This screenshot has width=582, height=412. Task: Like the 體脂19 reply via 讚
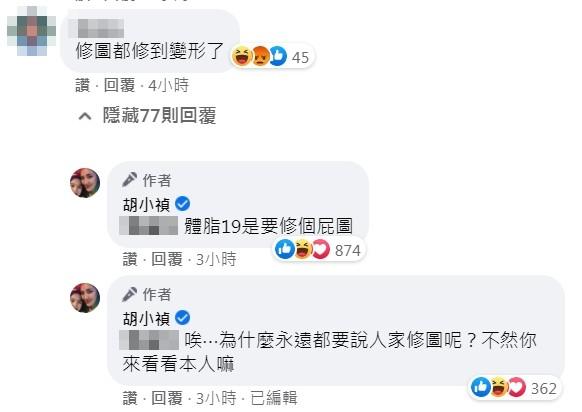[x=130, y=259]
